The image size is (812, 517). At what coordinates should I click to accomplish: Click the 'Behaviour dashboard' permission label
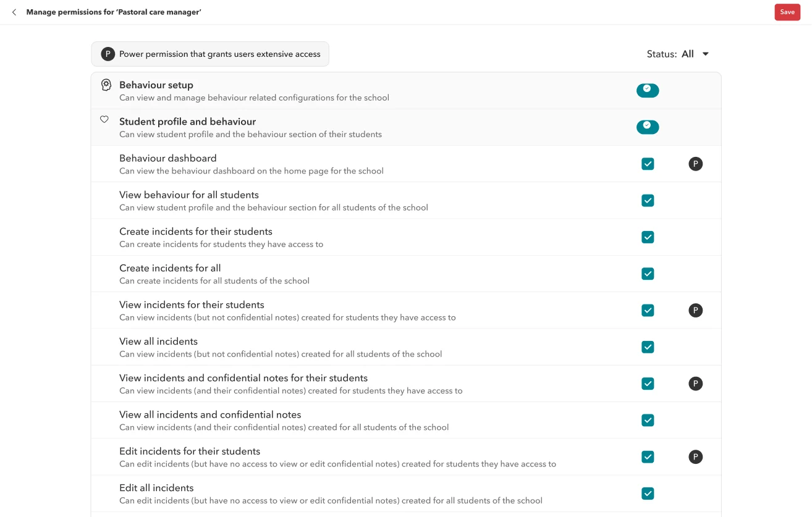coord(168,158)
